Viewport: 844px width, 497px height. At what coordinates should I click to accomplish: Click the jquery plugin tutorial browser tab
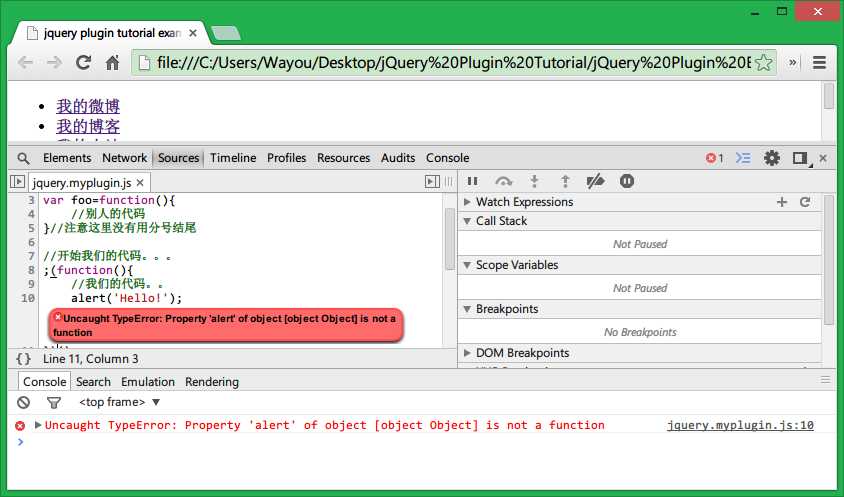click(111, 33)
